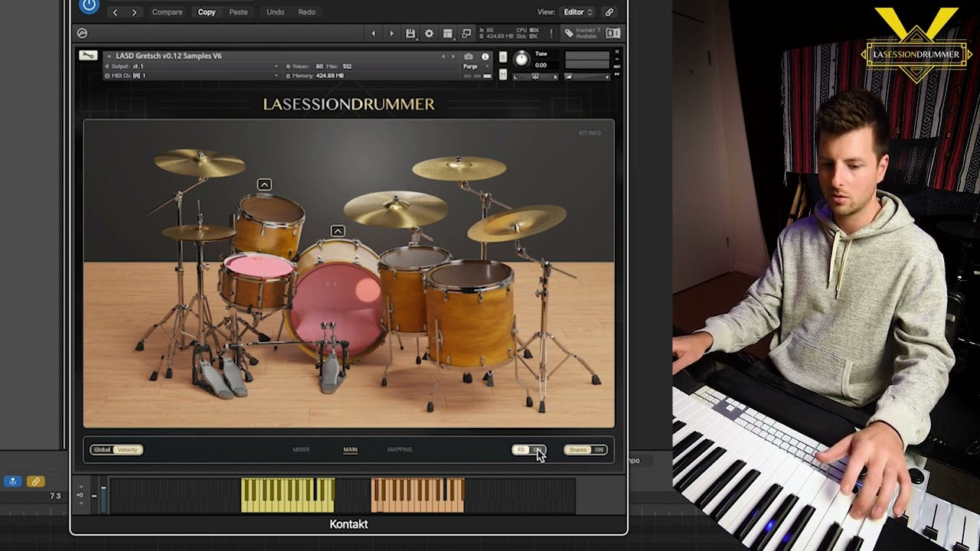The image size is (980, 551).
Task: Expand the chevron above the rack tom
Action: coord(264,184)
